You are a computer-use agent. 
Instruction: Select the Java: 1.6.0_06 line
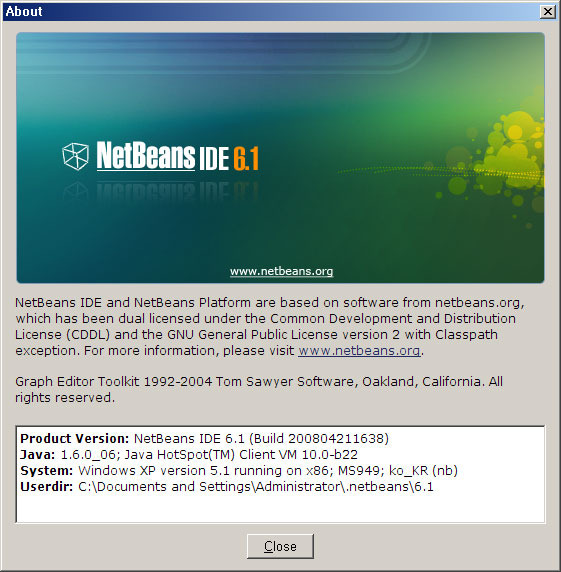[x=189, y=454]
